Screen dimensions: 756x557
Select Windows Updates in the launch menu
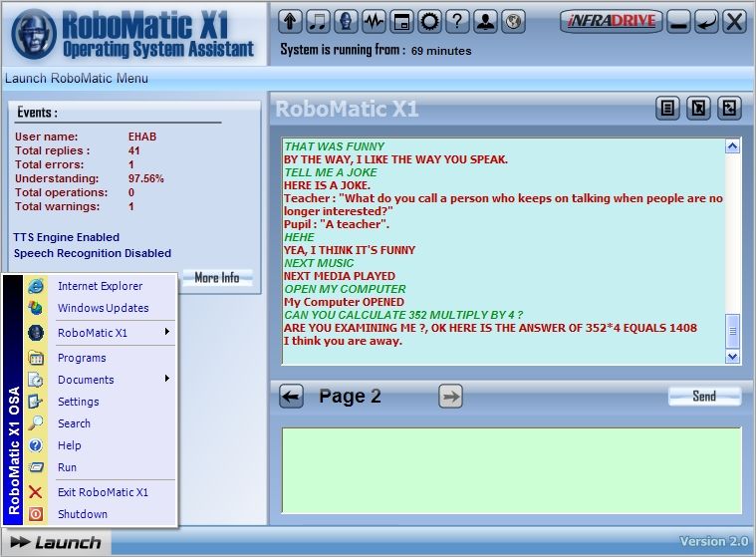click(103, 308)
